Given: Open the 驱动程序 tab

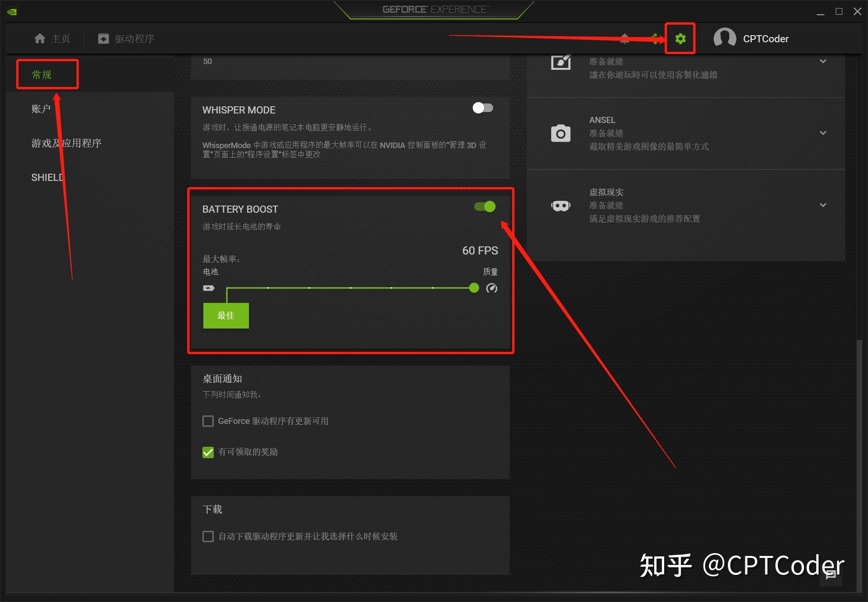Looking at the screenshot, I should (x=126, y=38).
